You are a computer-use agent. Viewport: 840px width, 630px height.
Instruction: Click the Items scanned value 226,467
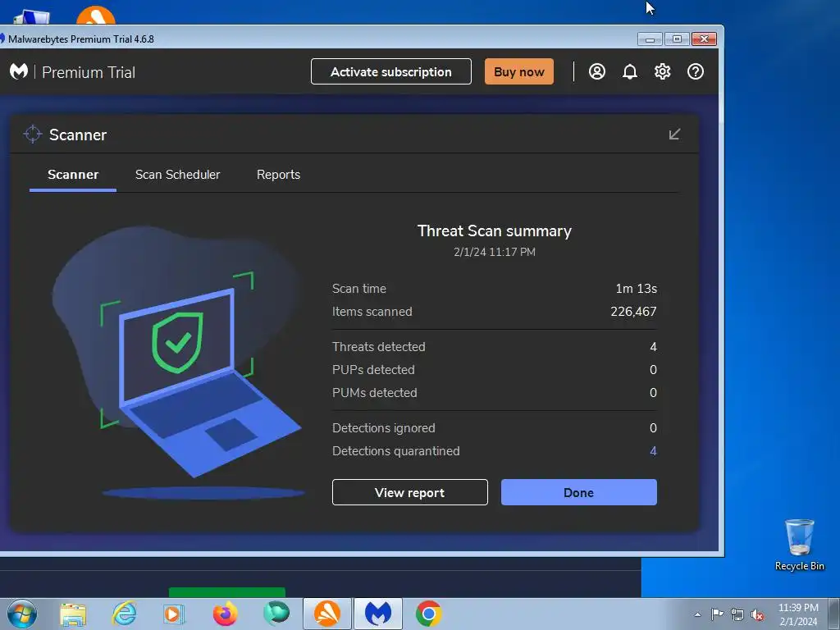633,311
